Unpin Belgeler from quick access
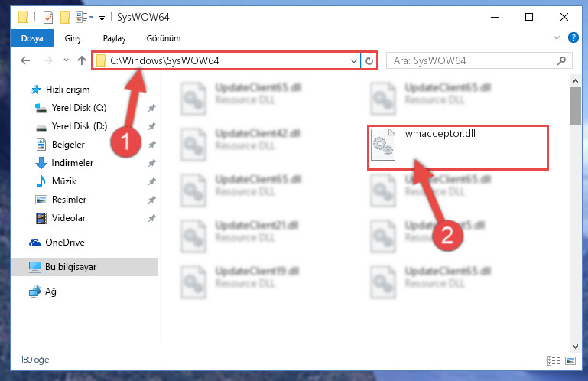588x381 pixels. (151, 145)
